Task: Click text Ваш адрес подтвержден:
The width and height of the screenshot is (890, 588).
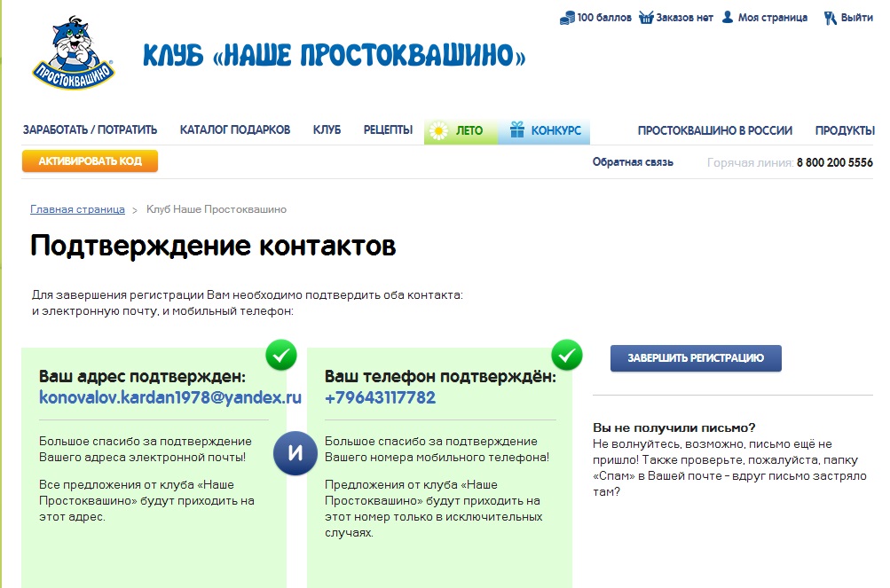Action: click(x=142, y=376)
